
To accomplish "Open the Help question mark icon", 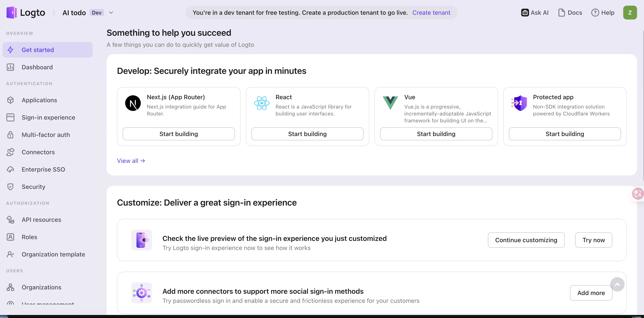I will pos(595,13).
